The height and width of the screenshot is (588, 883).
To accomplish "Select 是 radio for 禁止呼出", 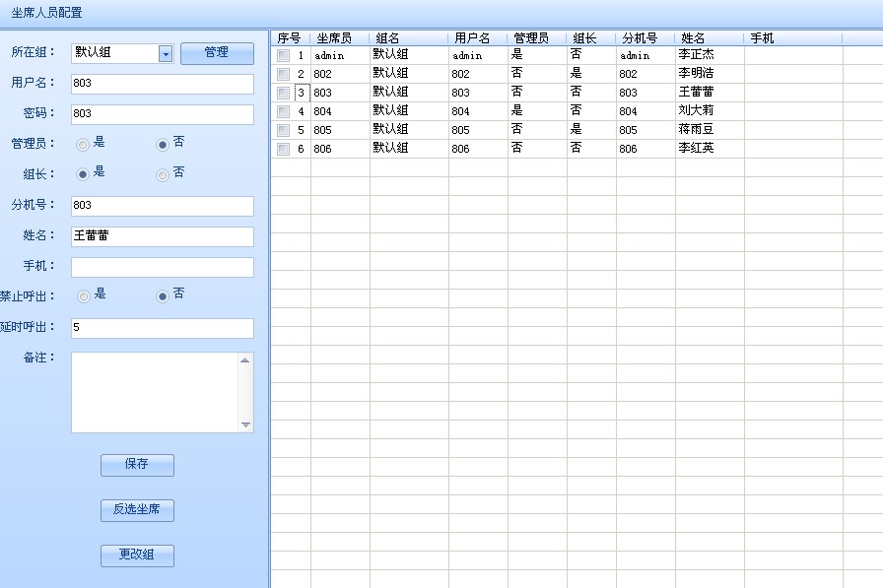I will (84, 295).
